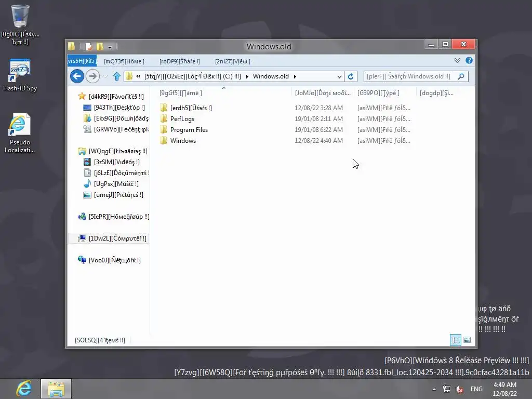Image resolution: width=532 pixels, height=399 pixels.
Task: Go back with the Back arrow
Action: 77,76
